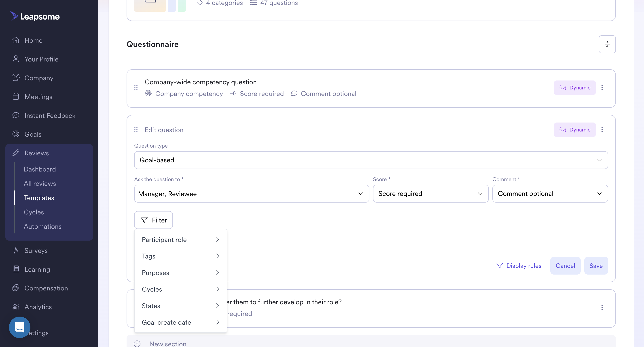Viewport: 644px width, 347px height.
Task: Click the 4 categories label
Action: pyautogui.click(x=224, y=3)
